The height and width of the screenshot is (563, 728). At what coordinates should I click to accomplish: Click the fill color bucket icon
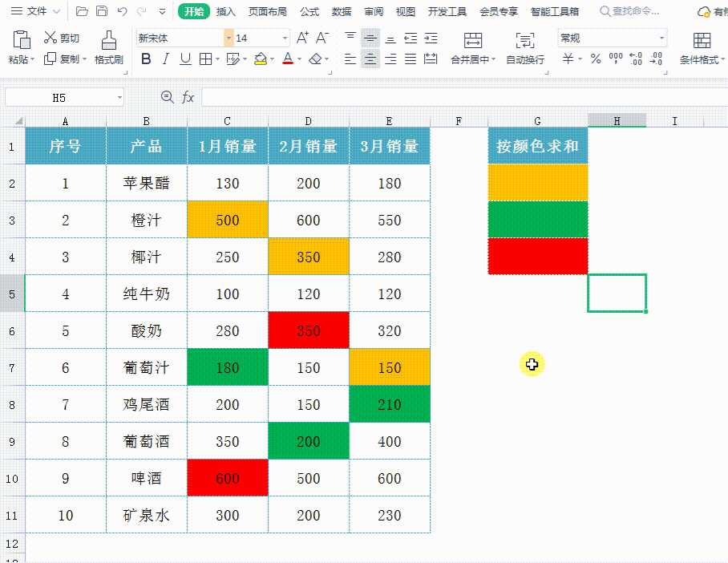(x=261, y=59)
